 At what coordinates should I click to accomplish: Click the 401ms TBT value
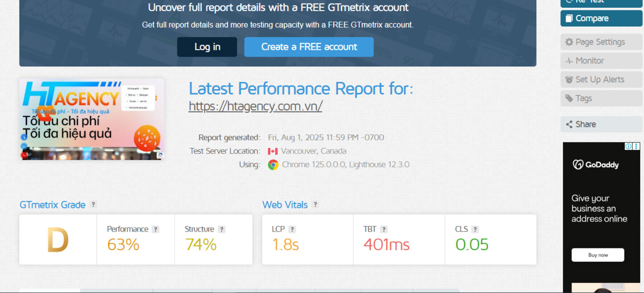pyautogui.click(x=386, y=245)
